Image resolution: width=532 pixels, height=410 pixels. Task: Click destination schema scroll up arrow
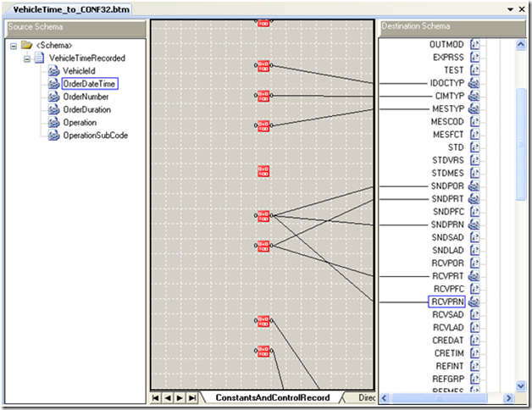pyautogui.click(x=520, y=45)
